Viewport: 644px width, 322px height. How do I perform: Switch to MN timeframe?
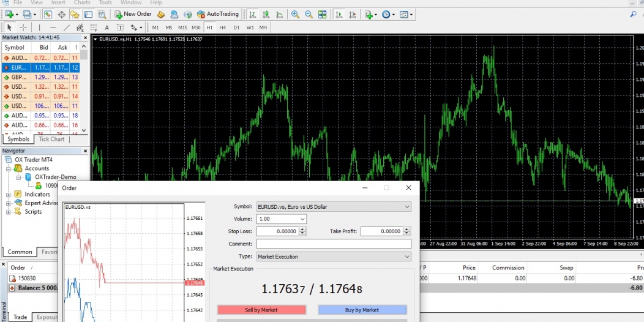pos(263,28)
